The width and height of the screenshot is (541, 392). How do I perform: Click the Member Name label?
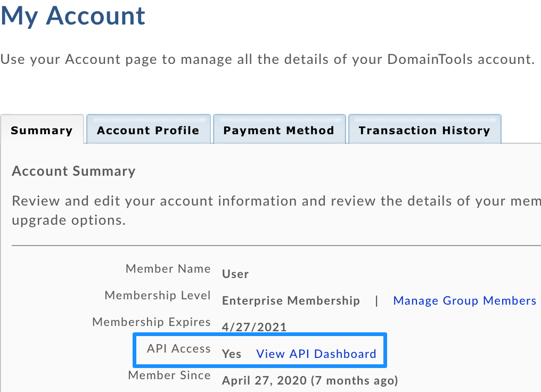168,268
